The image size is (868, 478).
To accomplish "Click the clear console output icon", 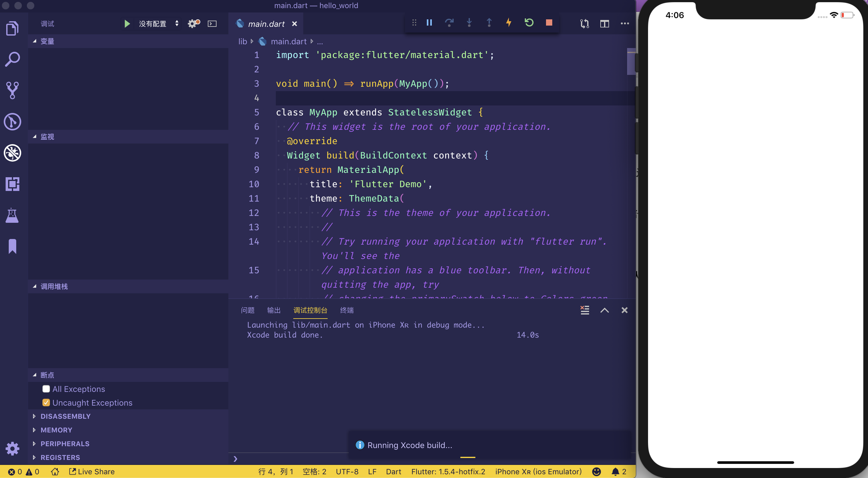I will [x=585, y=310].
